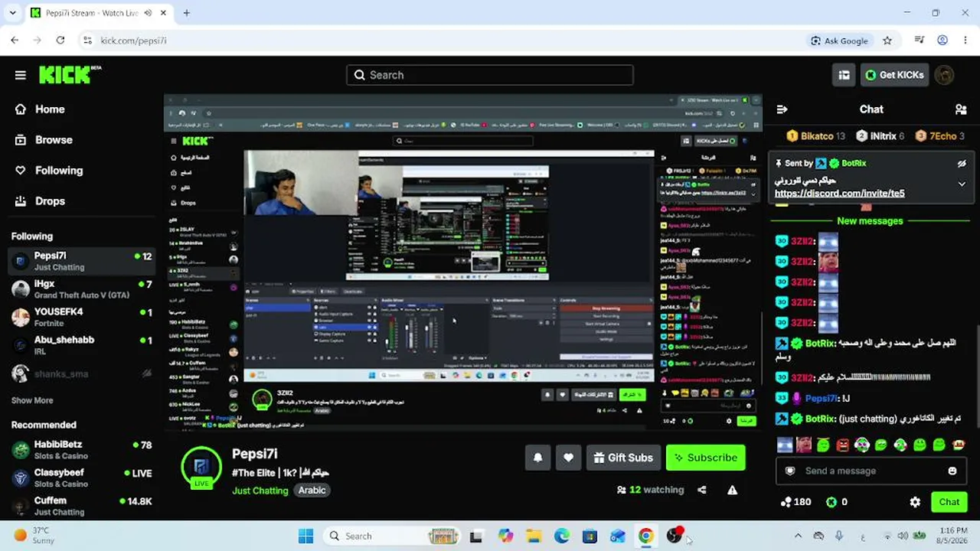Open the chat users list icon
Viewport: 980px width, 551px height.
pyautogui.click(x=961, y=109)
